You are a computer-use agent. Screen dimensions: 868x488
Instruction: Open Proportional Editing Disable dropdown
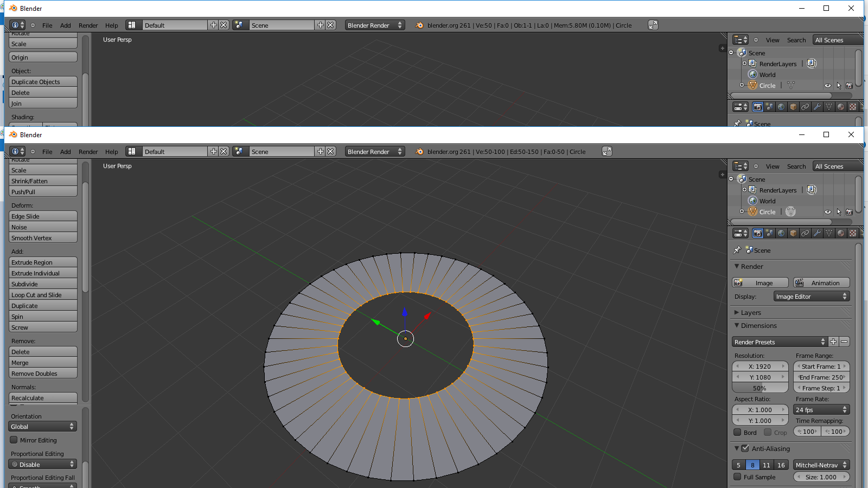coord(42,464)
